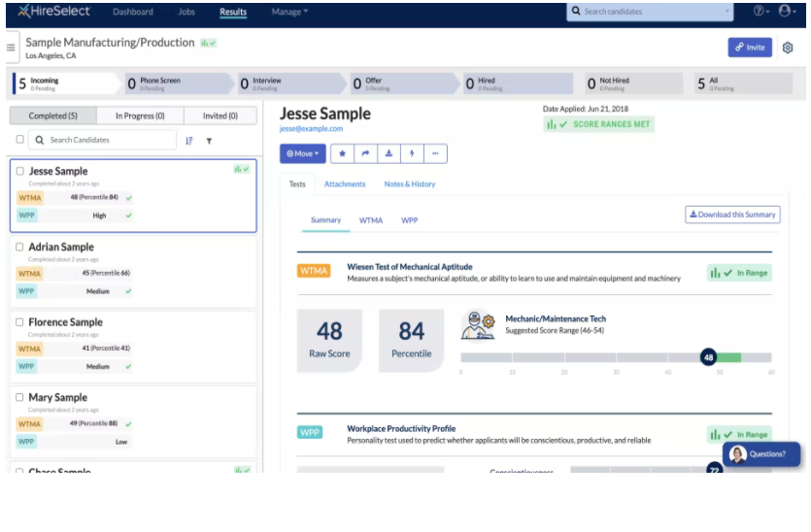Image resolution: width=811 pixels, height=532 pixels.
Task: Click the WTMA orange badge in summary
Action: coord(314,271)
